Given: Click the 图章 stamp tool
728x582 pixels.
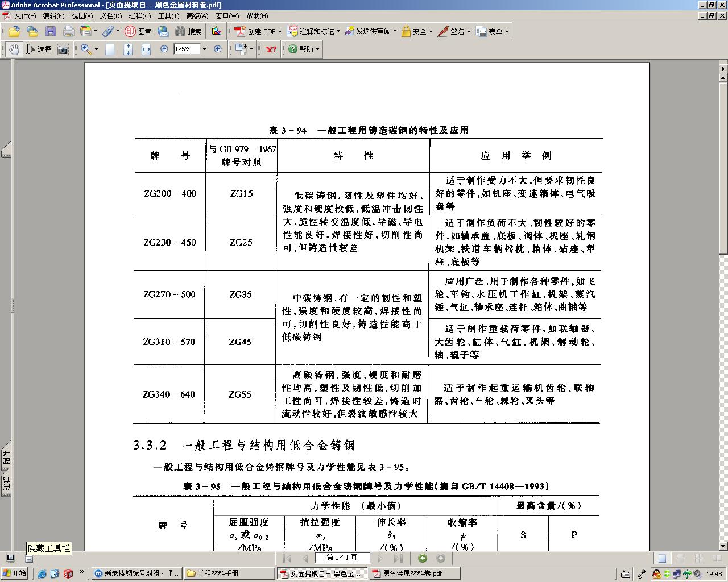Looking at the screenshot, I should (x=138, y=31).
